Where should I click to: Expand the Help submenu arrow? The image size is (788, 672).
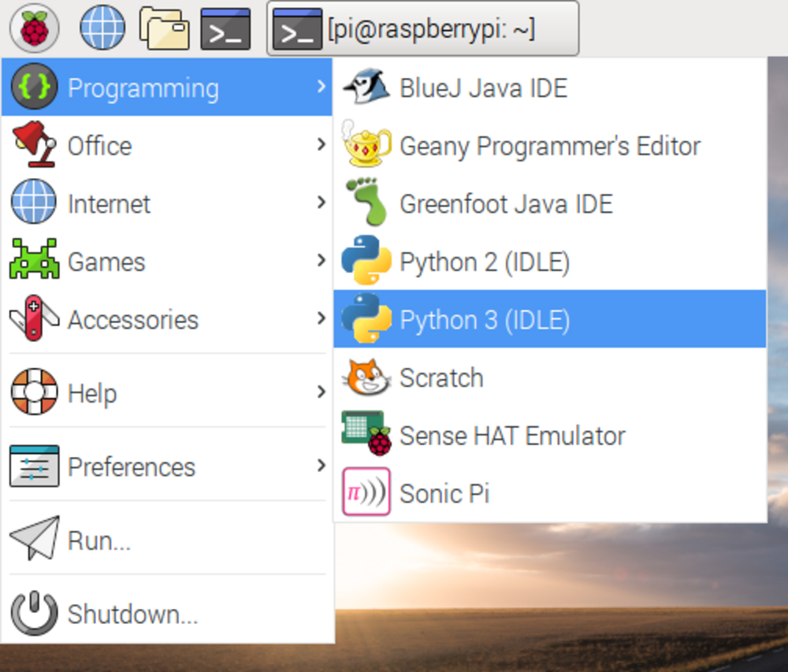point(322,392)
